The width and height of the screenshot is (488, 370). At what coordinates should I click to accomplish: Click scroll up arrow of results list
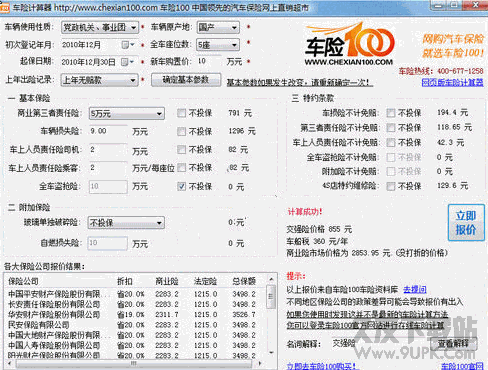click(x=271, y=279)
